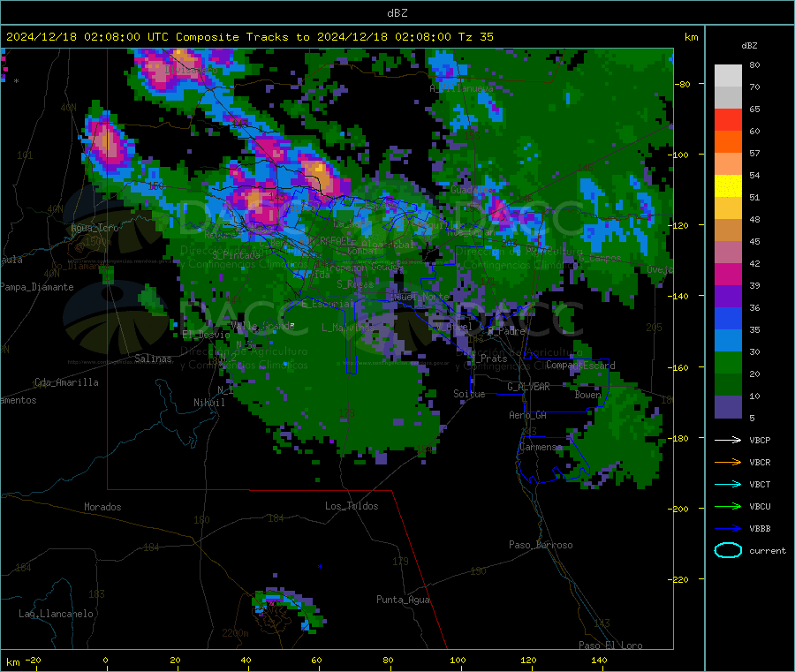Select the light gray swatch below 80 dBZ
Screen dimensions: 795x672
(x=728, y=76)
